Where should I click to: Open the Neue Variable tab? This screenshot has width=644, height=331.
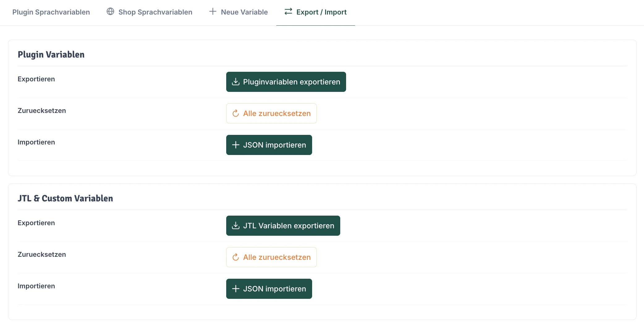[x=238, y=12]
